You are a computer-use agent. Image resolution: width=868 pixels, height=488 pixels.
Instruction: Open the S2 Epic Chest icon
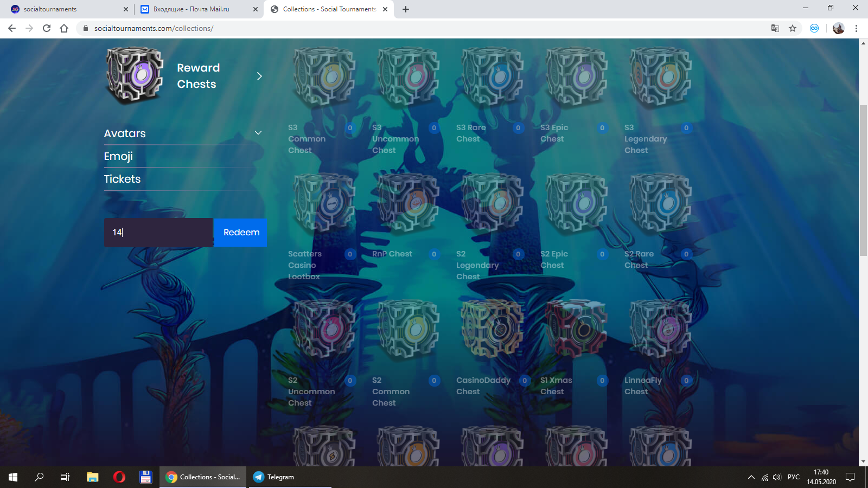tap(576, 203)
